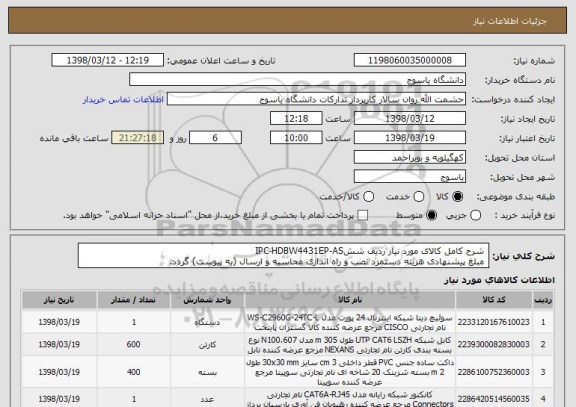The image size is (576, 407).
Task: Choose the متوسط purchase type radio
Action: (431, 215)
